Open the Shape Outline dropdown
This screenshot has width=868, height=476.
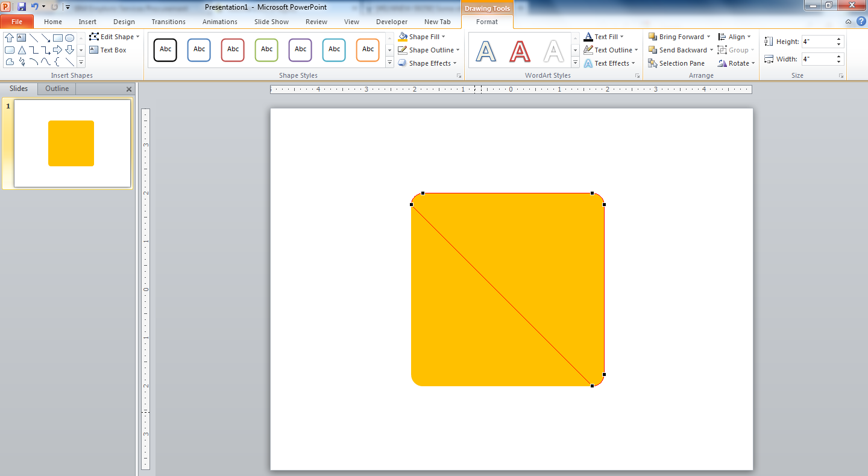(x=429, y=50)
